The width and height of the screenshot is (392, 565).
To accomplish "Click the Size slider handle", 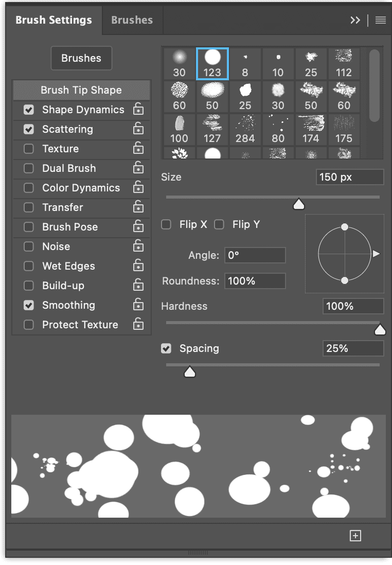I will coord(298,204).
